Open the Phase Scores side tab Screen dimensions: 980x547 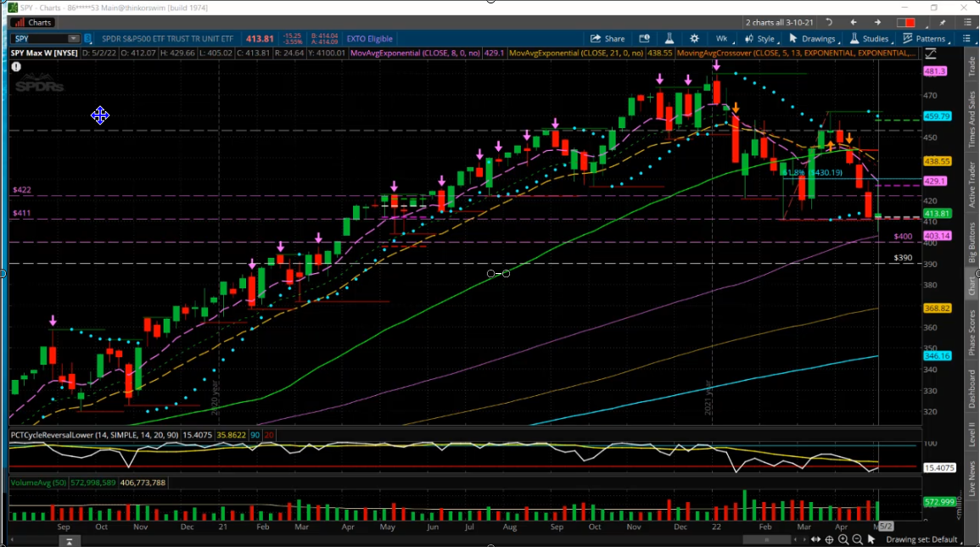coord(972,332)
